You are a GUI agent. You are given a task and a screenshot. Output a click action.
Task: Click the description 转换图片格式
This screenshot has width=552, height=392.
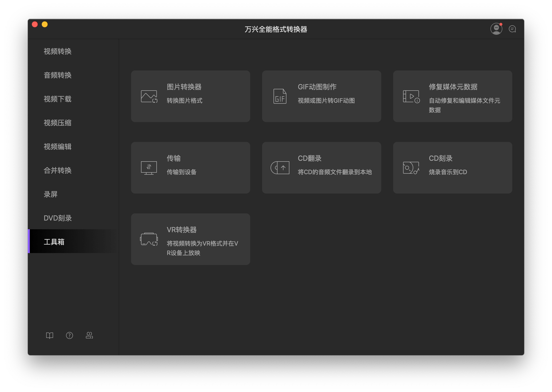[x=185, y=100]
